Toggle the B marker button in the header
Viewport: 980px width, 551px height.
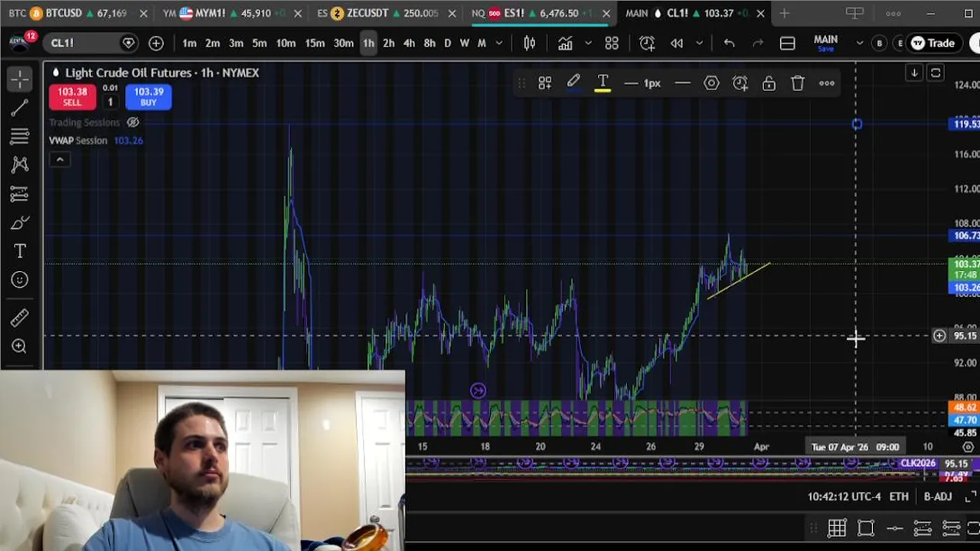click(879, 43)
